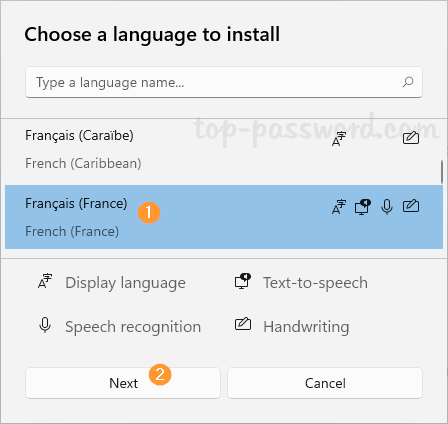The image size is (448, 424).
Task: Click the Speech recognition legend microphone icon
Action: [x=45, y=325]
